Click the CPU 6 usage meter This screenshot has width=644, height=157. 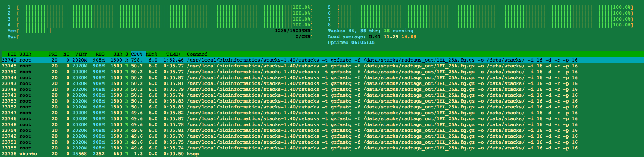pyautogui.click(x=481, y=13)
